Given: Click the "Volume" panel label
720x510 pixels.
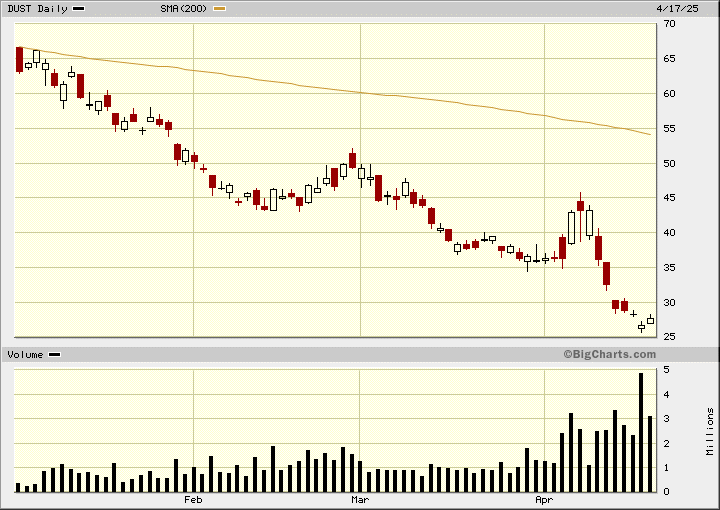Looking at the screenshot, I should pos(25,355).
